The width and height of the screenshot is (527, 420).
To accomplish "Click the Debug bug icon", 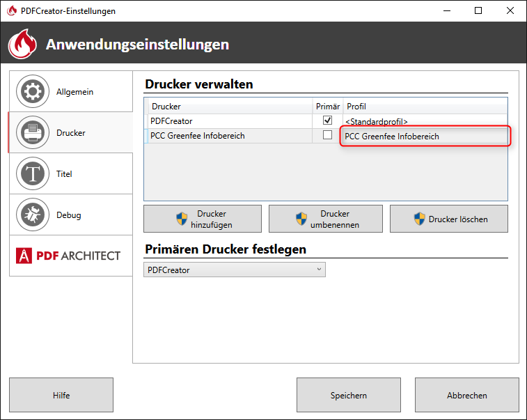I will tap(32, 215).
